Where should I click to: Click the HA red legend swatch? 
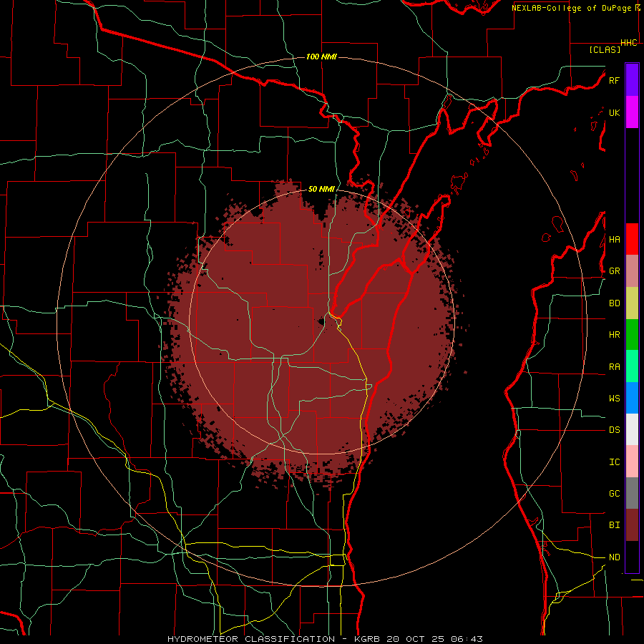(x=632, y=239)
